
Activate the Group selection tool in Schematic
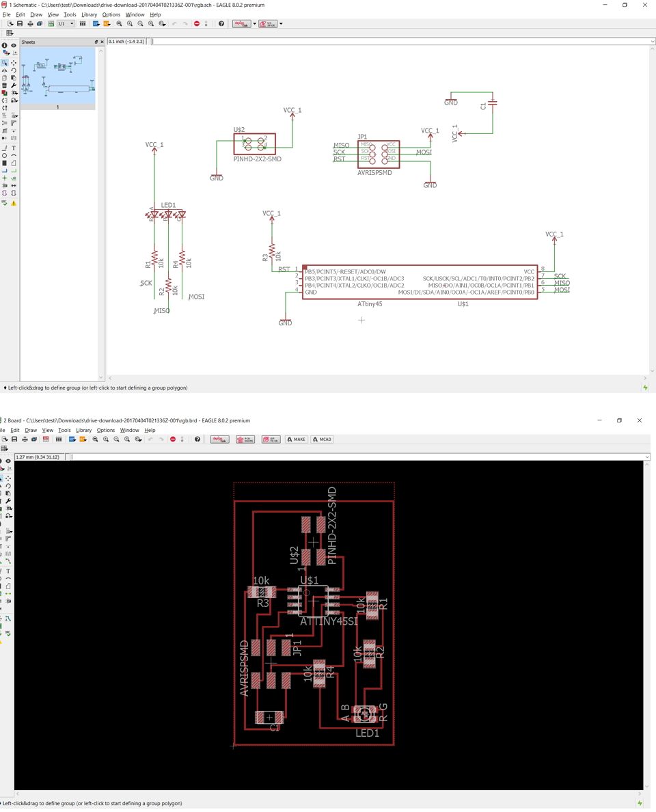pos(5,63)
